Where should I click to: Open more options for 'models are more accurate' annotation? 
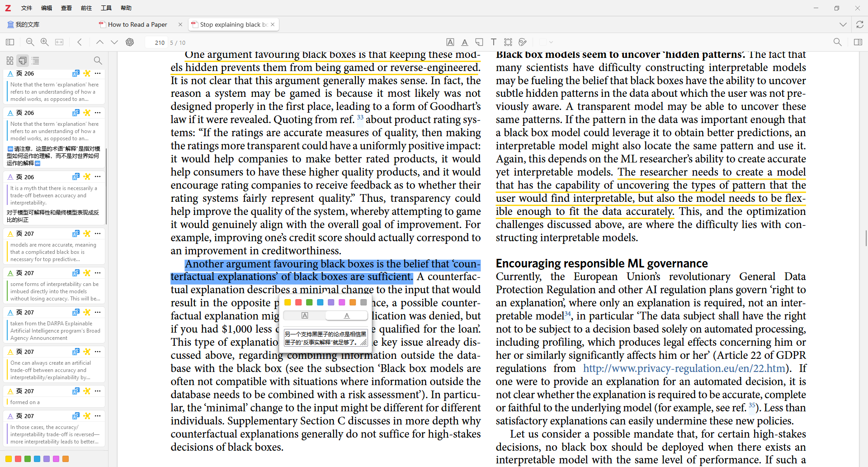point(98,233)
